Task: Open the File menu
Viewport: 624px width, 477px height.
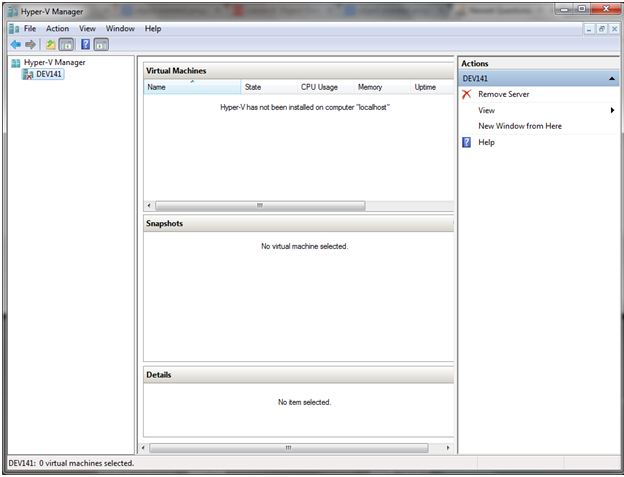Action: pyautogui.click(x=30, y=29)
